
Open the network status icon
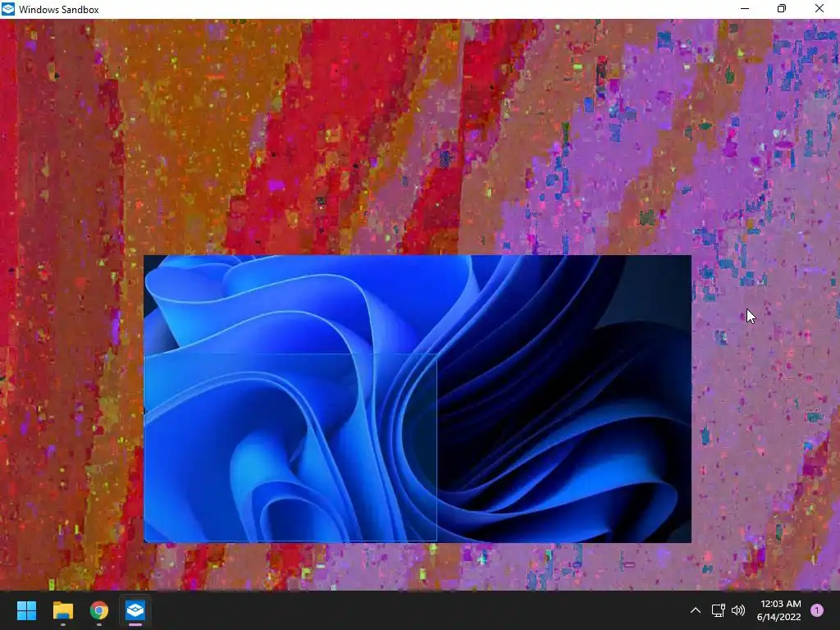718,610
